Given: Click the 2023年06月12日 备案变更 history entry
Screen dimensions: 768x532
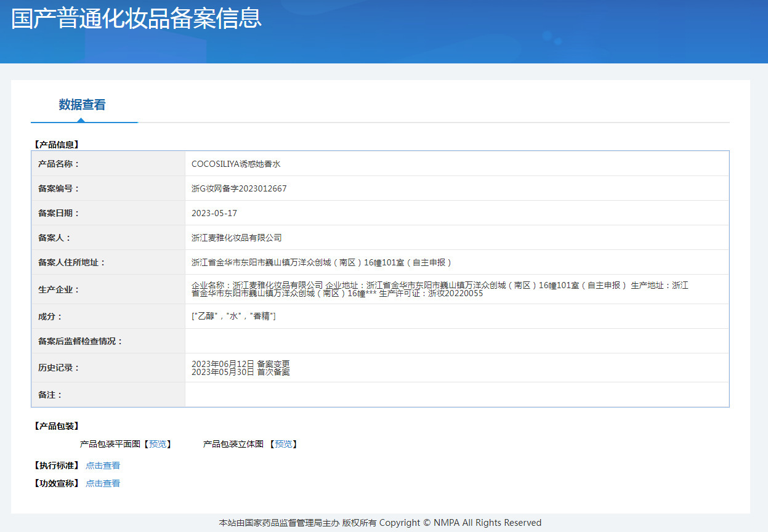Looking at the screenshot, I should (241, 364).
